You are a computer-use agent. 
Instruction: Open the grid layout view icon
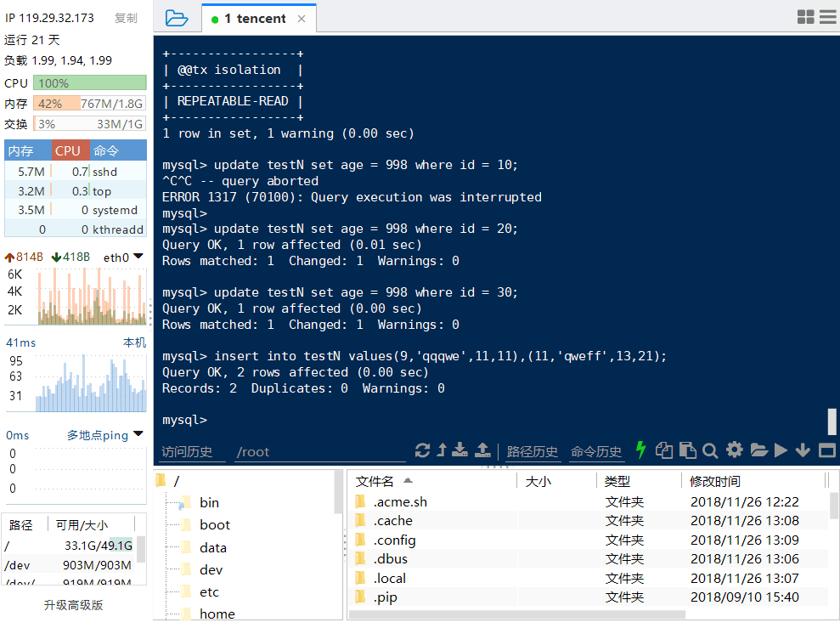805,17
